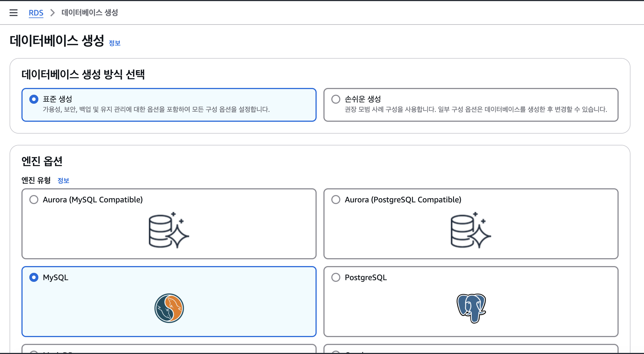644x354 pixels.
Task: Choose Aurora (MySQL Compatible) engine radio
Action: (34, 200)
